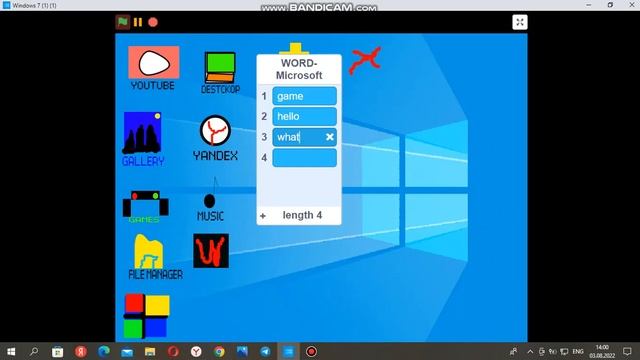The height and width of the screenshot is (360, 640).
Task: Click the green flag to start project
Action: [x=122, y=22]
